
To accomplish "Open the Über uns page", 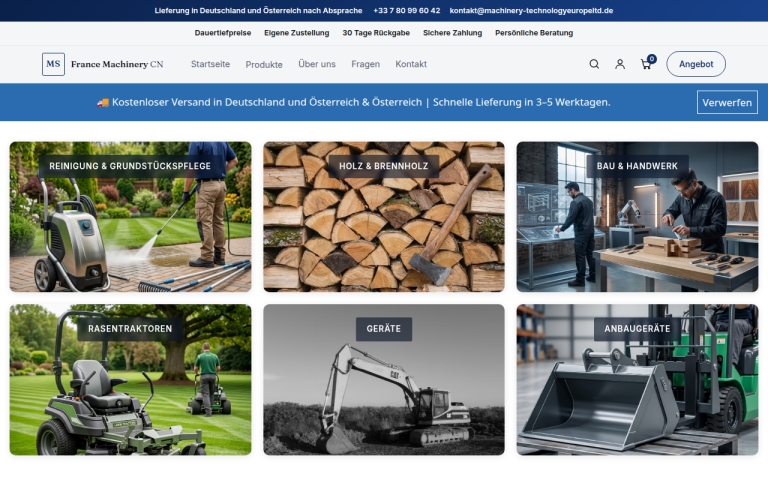I will pos(317,64).
